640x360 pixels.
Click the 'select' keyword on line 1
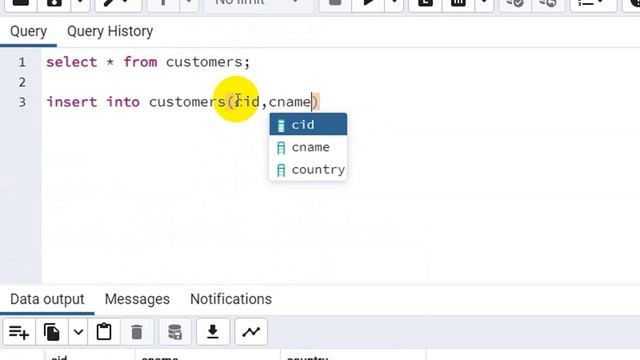(x=72, y=62)
